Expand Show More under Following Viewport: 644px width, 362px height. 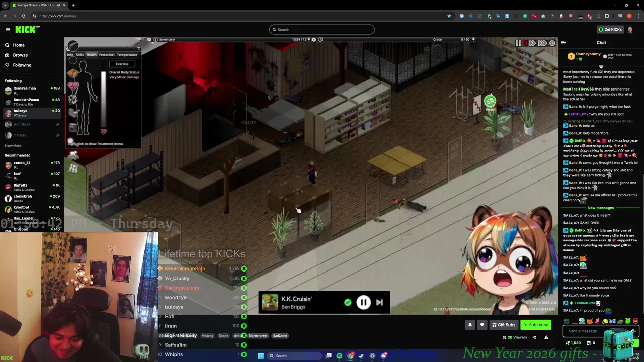(13, 145)
